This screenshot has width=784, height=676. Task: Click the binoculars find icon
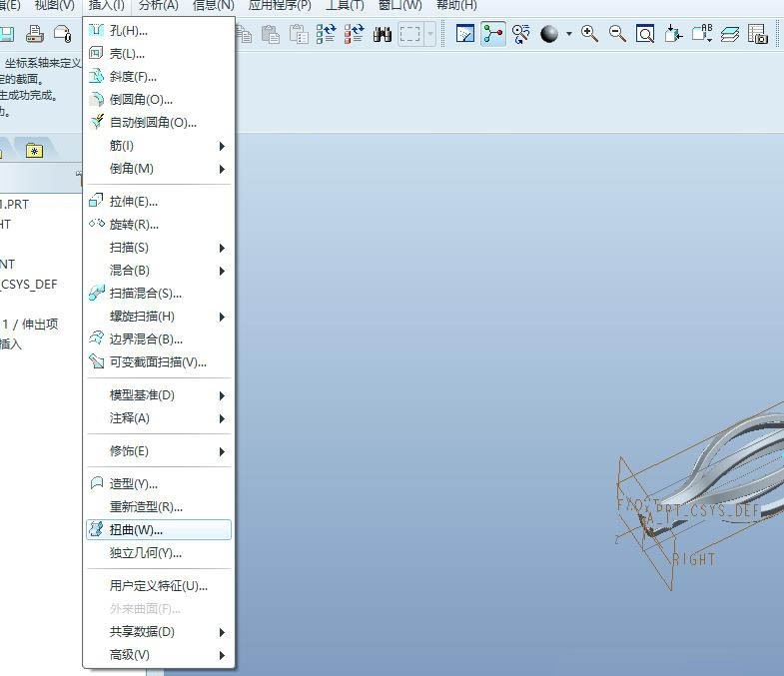[x=382, y=34]
